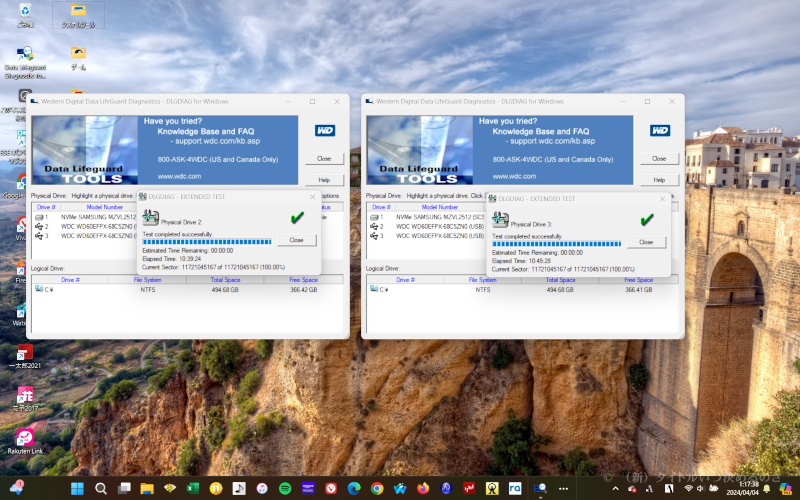Image resolution: width=800 pixels, height=500 pixels.
Task: Click the WD logo in left window
Action: (x=325, y=131)
